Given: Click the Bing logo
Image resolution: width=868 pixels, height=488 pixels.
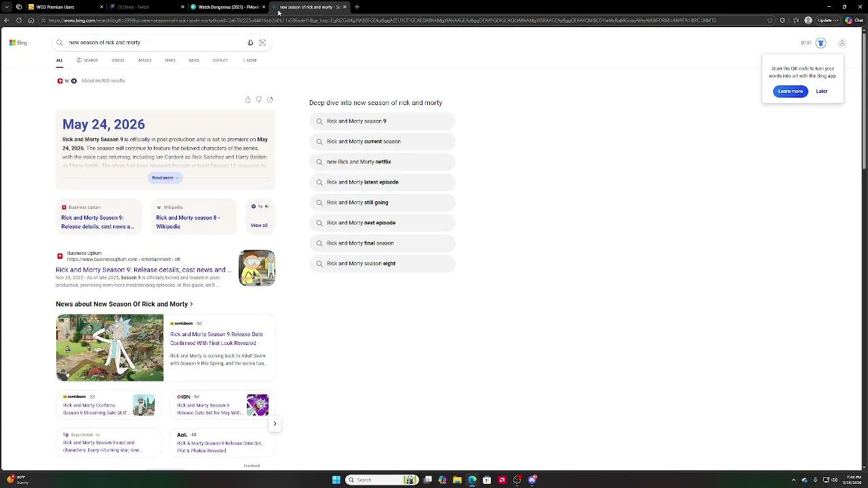Looking at the screenshot, I should point(18,43).
